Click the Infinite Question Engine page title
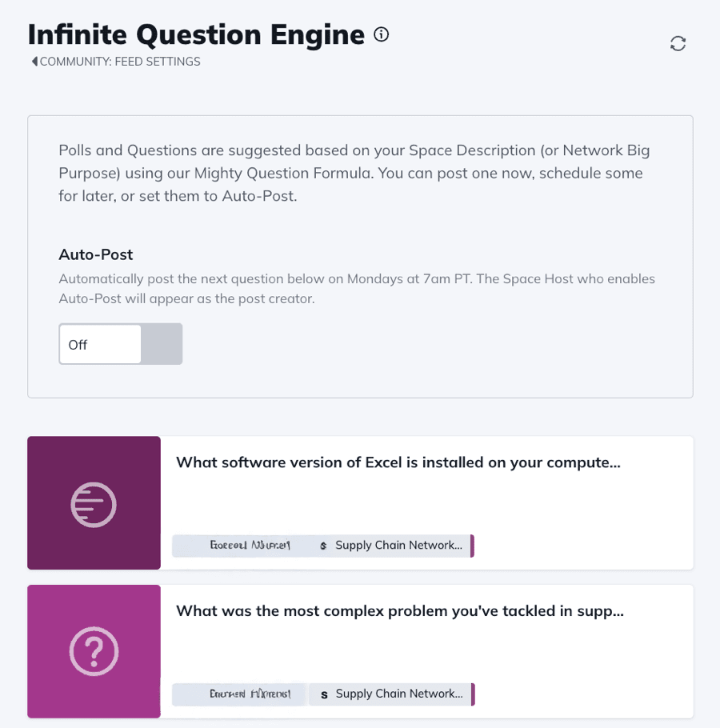Image resolution: width=720 pixels, height=728 pixels. tap(196, 34)
